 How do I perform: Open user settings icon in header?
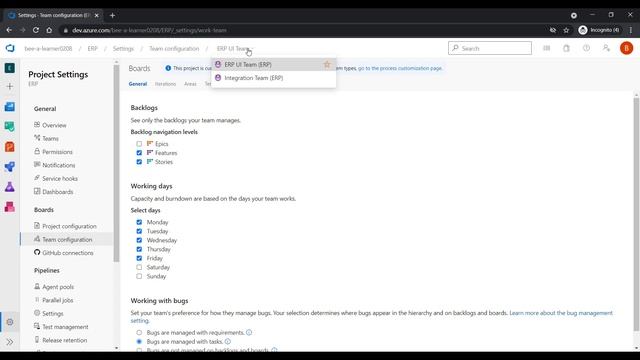tap(606, 48)
